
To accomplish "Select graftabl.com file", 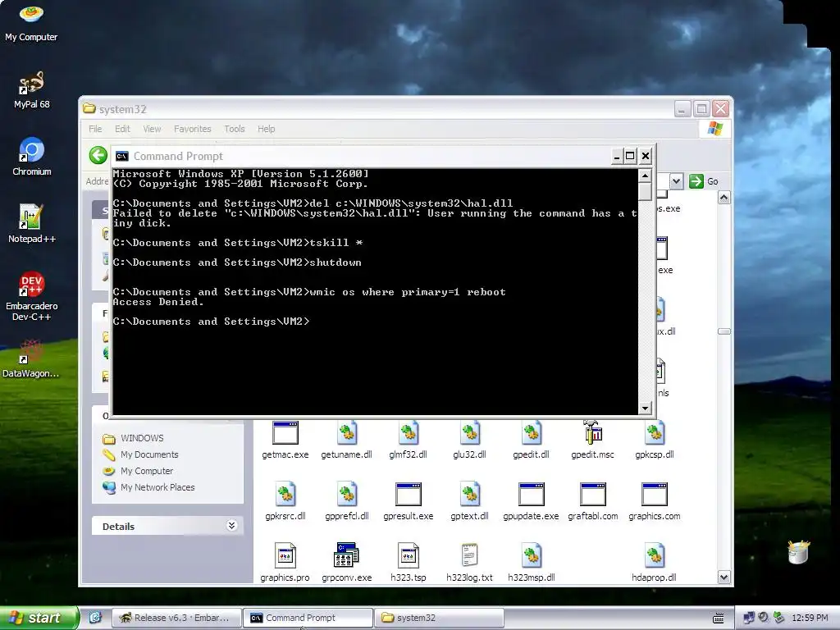I will 593,502.
